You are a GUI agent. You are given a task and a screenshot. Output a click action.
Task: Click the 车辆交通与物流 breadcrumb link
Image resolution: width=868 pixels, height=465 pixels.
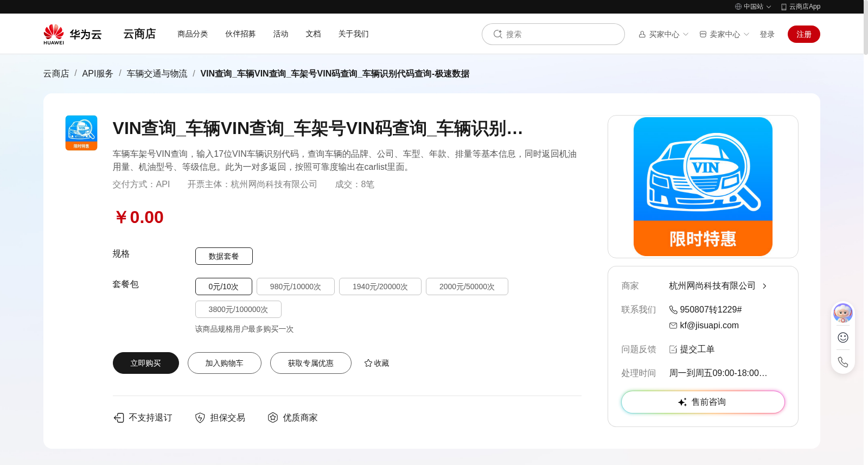coord(157,73)
